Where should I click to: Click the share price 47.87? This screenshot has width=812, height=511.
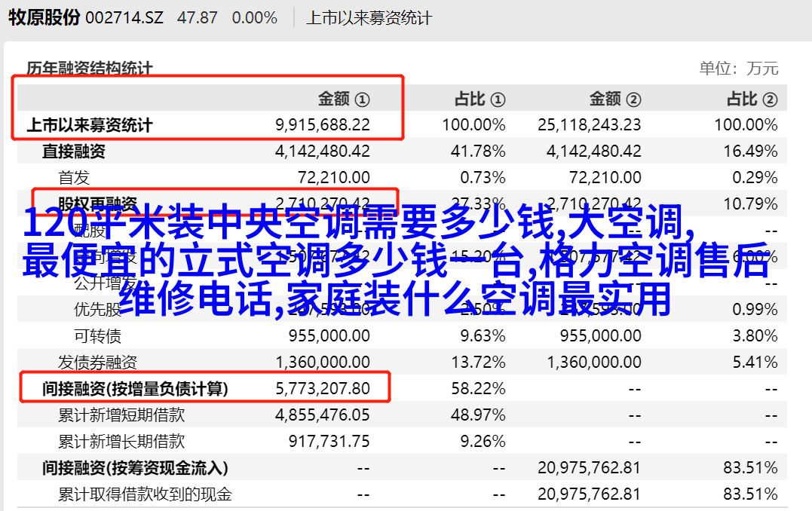(198, 18)
